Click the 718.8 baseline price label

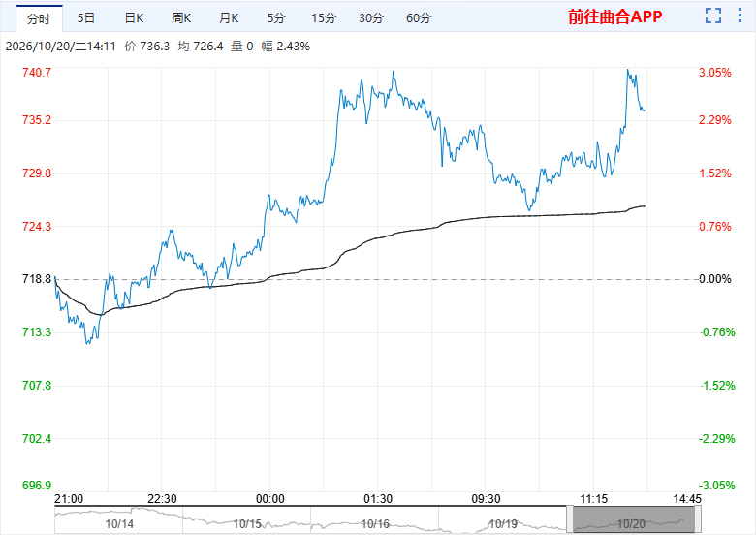37,278
